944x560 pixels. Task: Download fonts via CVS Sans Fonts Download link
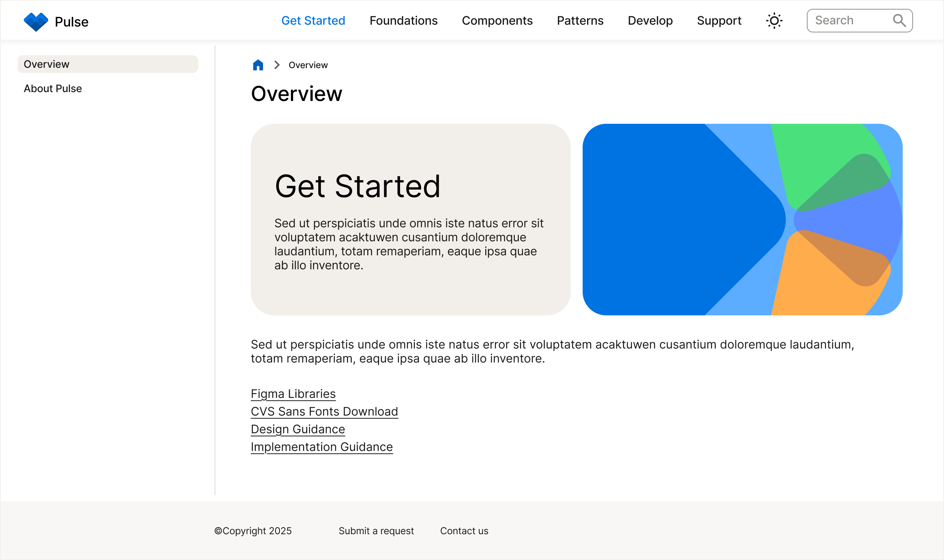click(324, 411)
